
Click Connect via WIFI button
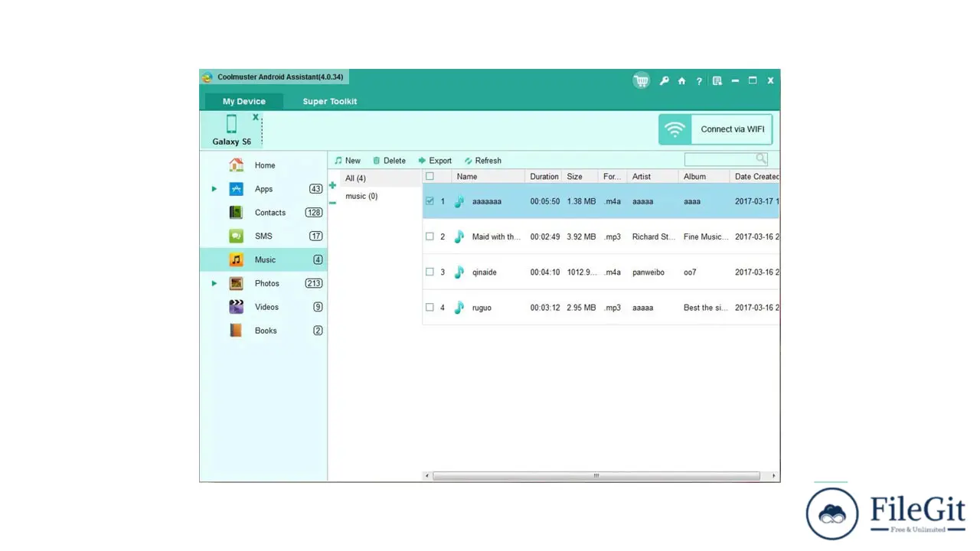(715, 129)
